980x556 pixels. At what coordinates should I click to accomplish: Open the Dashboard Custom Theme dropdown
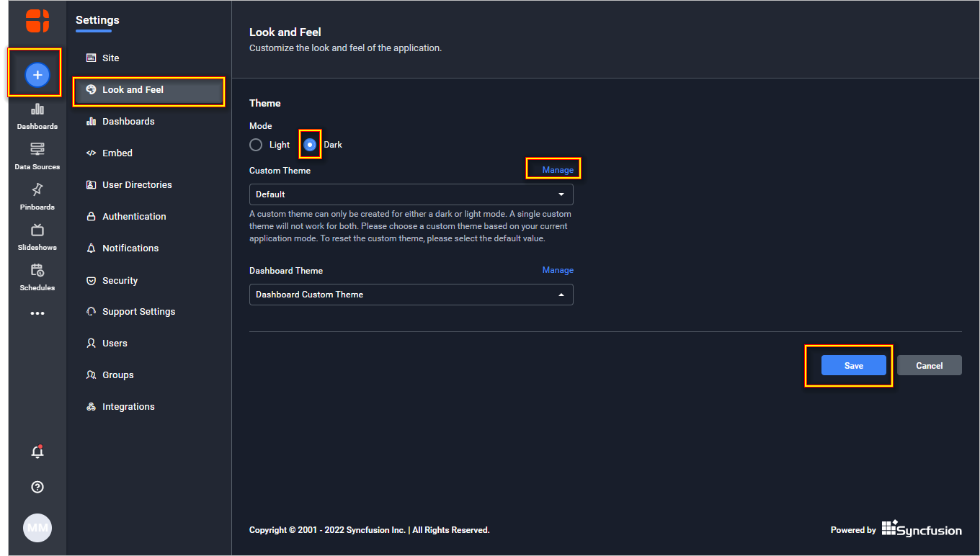pyautogui.click(x=411, y=295)
